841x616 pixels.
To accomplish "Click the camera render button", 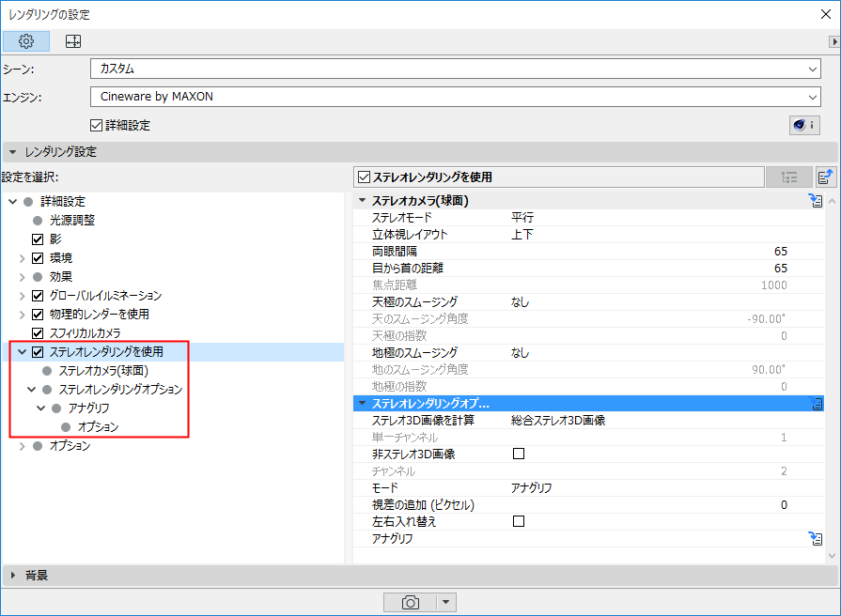I will (410, 603).
